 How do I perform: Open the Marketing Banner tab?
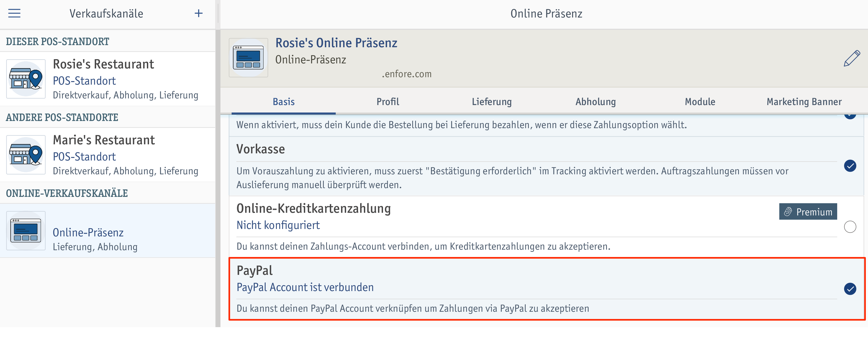pyautogui.click(x=804, y=102)
